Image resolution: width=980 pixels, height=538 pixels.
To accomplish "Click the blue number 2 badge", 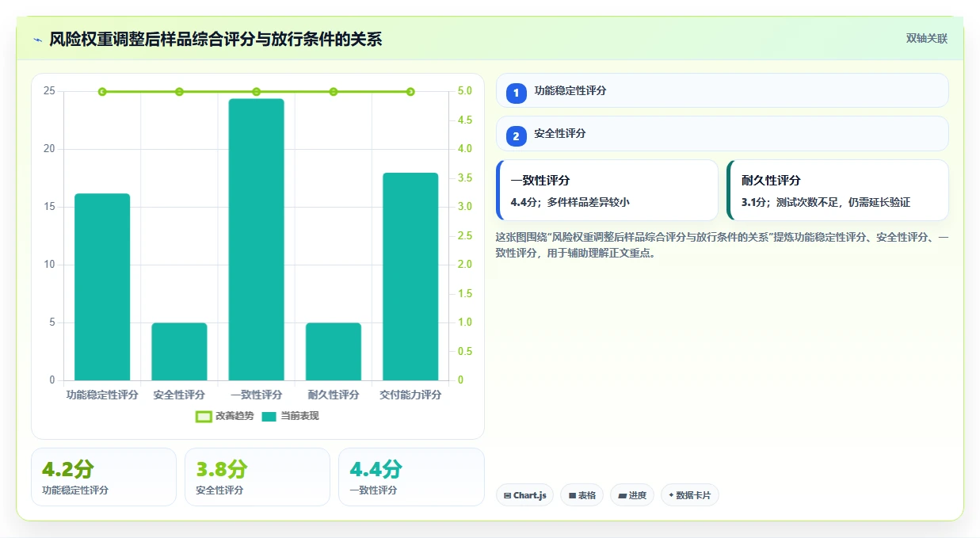I will [x=517, y=136].
